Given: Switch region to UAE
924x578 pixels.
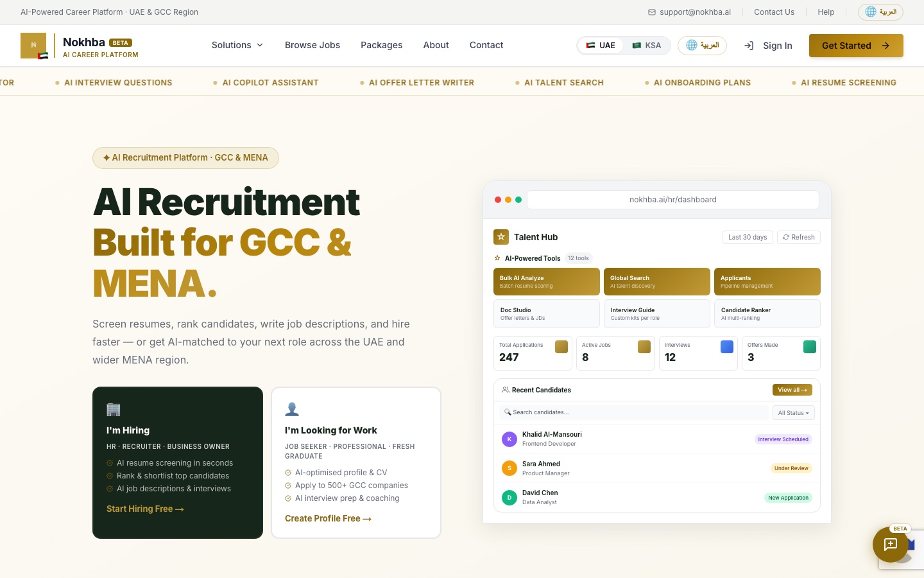Looking at the screenshot, I should [x=601, y=46].
